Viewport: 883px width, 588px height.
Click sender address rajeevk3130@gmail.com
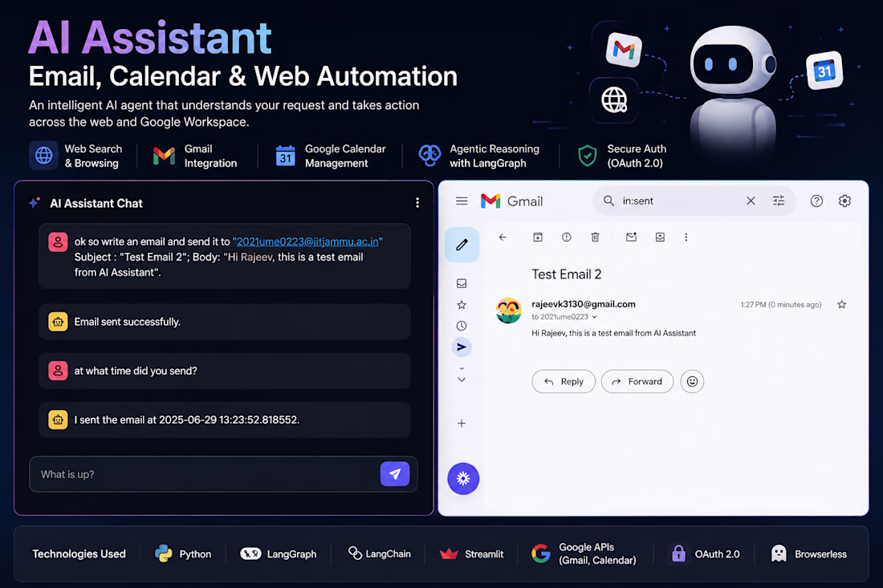tap(584, 304)
